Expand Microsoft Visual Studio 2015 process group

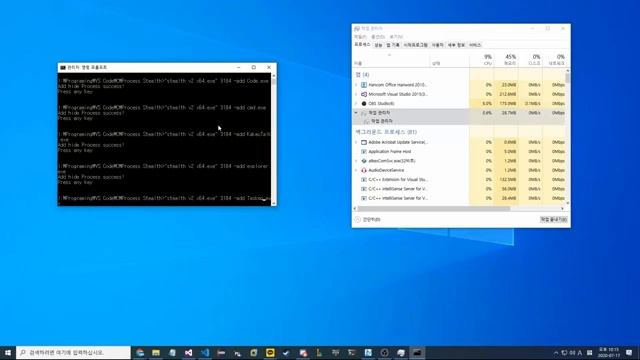pyautogui.click(x=356, y=94)
